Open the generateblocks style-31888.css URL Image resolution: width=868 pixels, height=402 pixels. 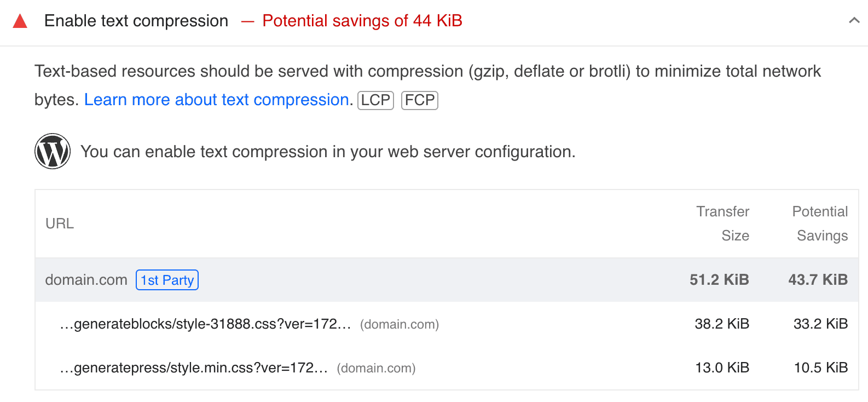pos(205,324)
